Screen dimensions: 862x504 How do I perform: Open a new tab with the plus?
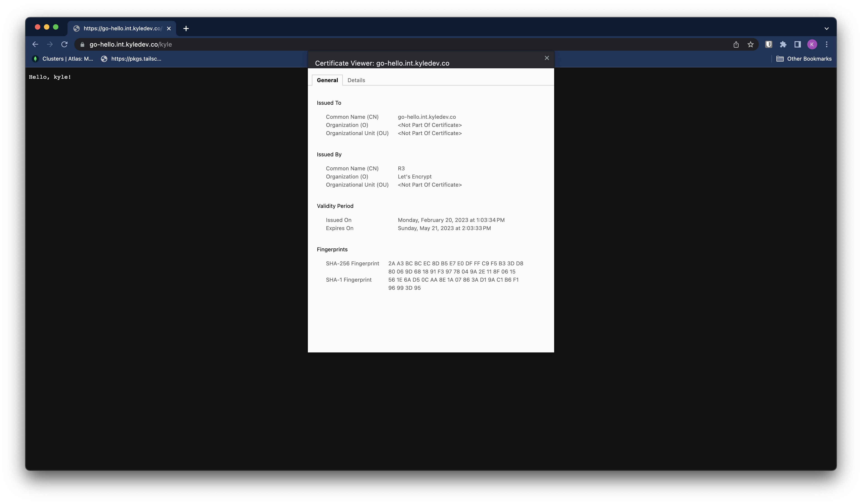tap(186, 28)
